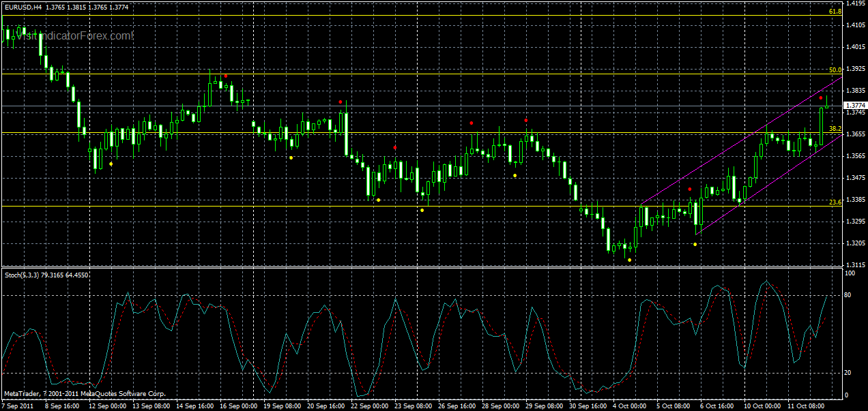Click the yellow dot beneath the 12 Sep candles
This screenshot has height=411, width=868.
pyautogui.click(x=111, y=165)
